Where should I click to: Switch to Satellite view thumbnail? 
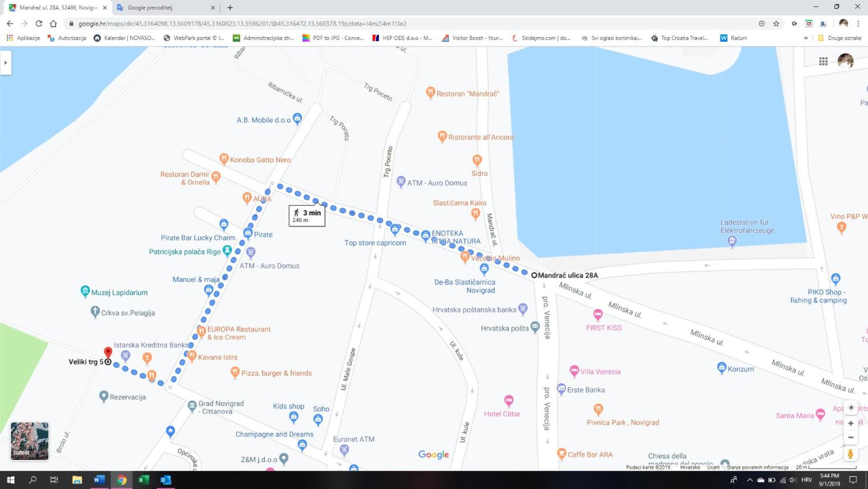point(29,441)
